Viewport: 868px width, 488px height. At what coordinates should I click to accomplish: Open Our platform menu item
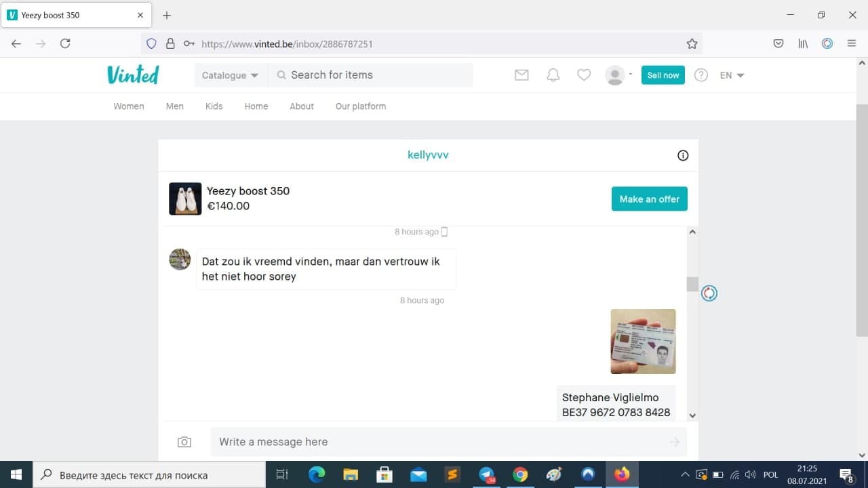(x=361, y=106)
